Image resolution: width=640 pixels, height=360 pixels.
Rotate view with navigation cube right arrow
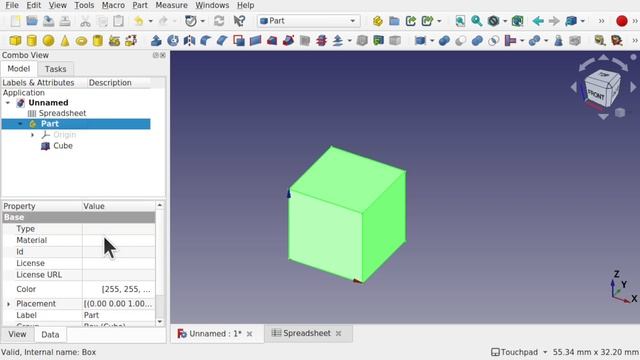(633, 87)
